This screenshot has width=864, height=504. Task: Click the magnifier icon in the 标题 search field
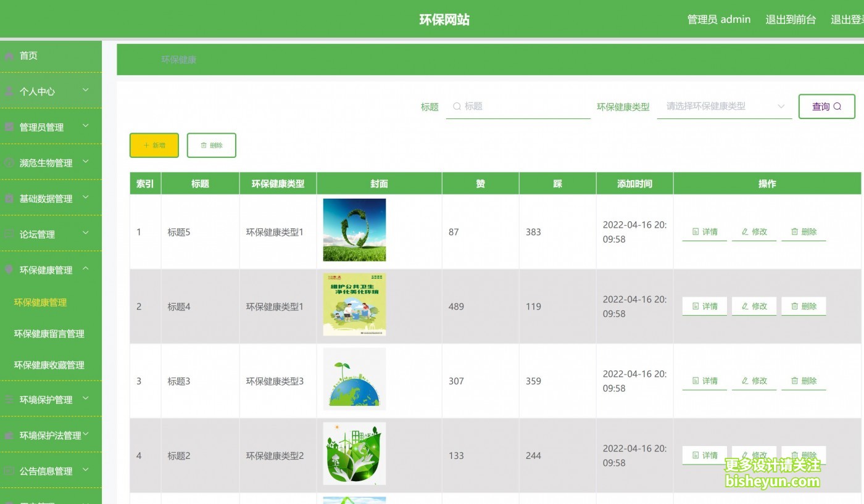click(457, 107)
